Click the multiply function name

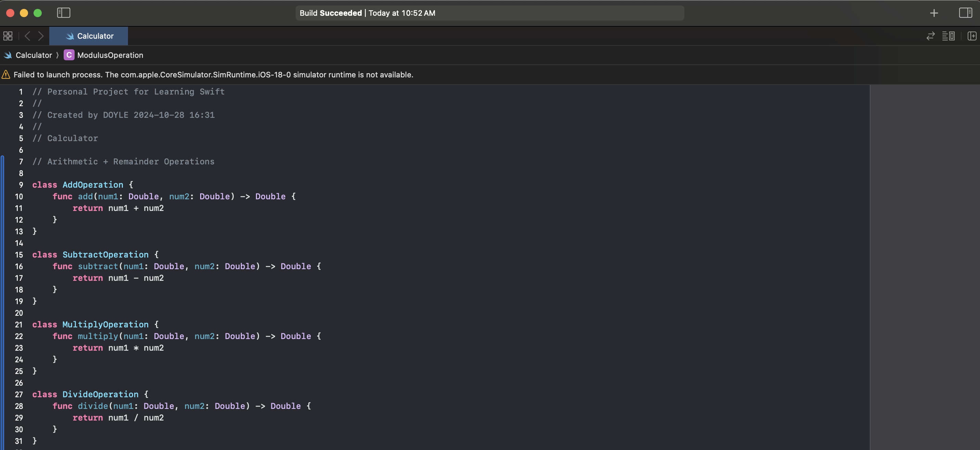pos(98,336)
